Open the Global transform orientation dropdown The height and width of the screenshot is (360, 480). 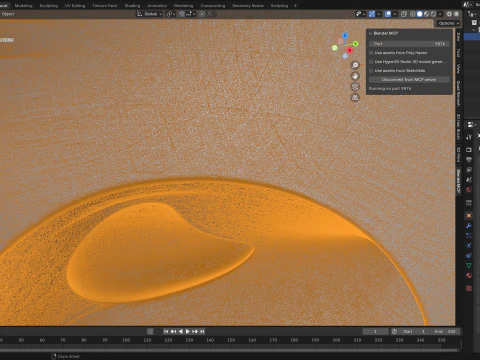click(150, 14)
